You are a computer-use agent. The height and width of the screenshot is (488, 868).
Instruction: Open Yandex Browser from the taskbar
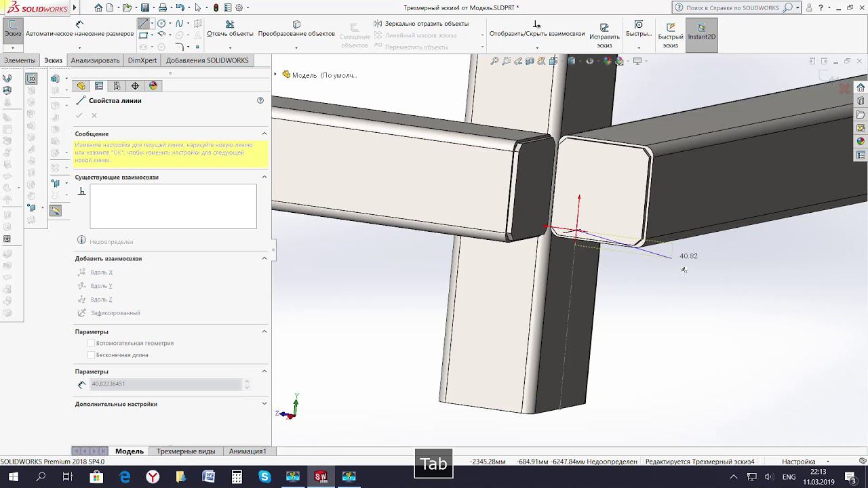(153, 477)
